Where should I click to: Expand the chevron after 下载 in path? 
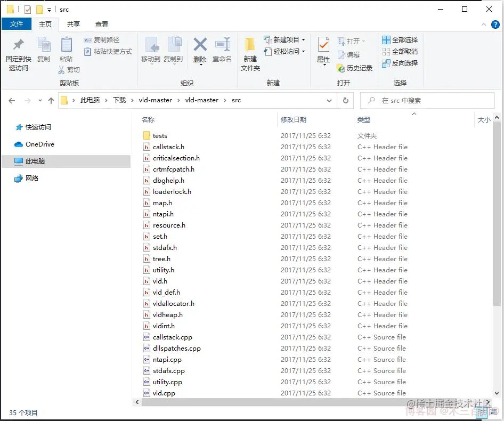[x=132, y=101]
